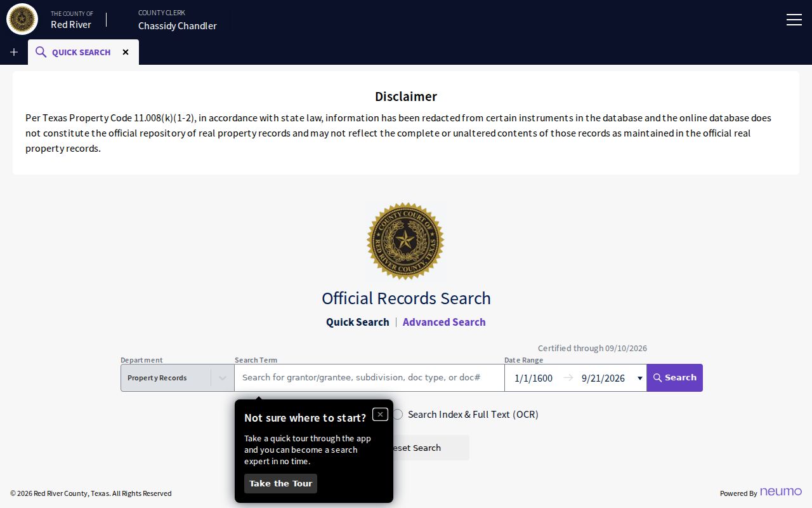Click the Official Records Search heading
Image resolution: width=812 pixels, height=508 pixels.
(406, 298)
